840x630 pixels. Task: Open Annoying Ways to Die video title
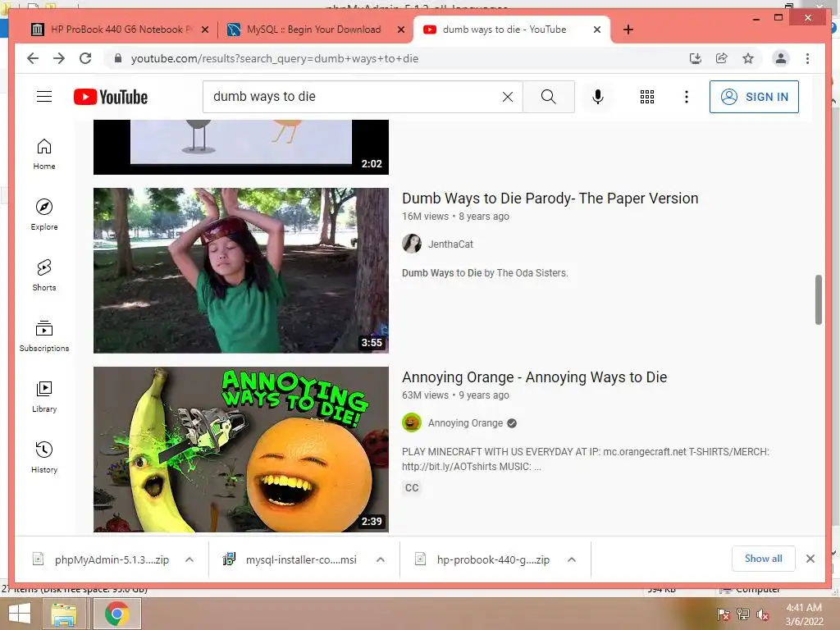[534, 377]
